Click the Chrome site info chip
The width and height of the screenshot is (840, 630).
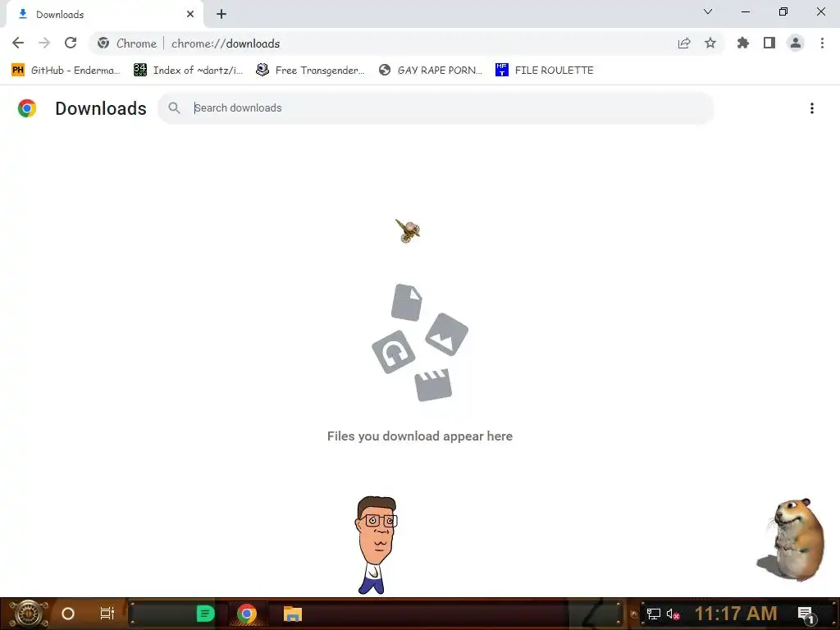(127, 43)
